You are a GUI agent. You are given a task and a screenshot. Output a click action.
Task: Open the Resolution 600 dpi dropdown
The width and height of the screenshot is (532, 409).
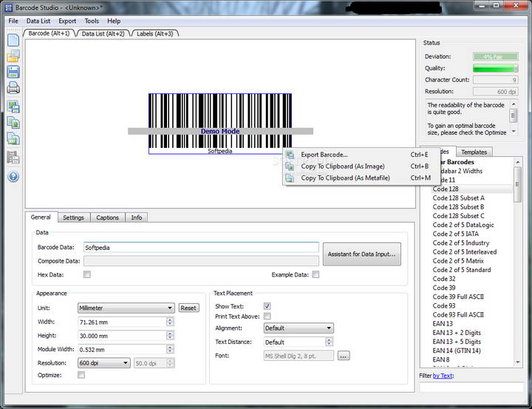pyautogui.click(x=104, y=363)
